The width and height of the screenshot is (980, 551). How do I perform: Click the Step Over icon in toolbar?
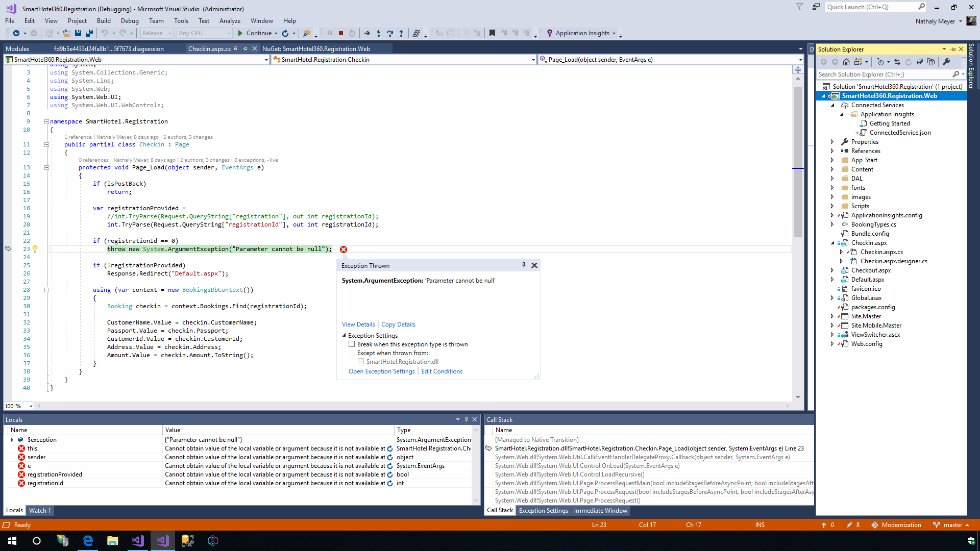pyautogui.click(x=390, y=33)
